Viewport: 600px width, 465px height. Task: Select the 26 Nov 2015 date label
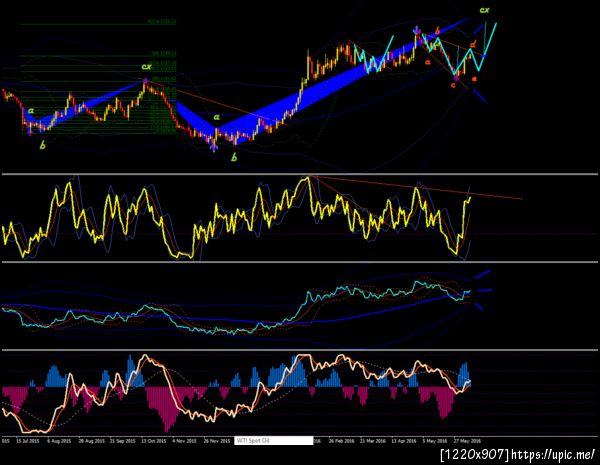pyautogui.click(x=217, y=441)
